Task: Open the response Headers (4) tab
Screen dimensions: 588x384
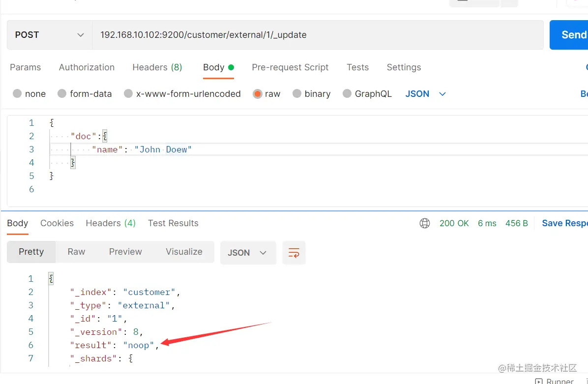Action: tap(111, 224)
